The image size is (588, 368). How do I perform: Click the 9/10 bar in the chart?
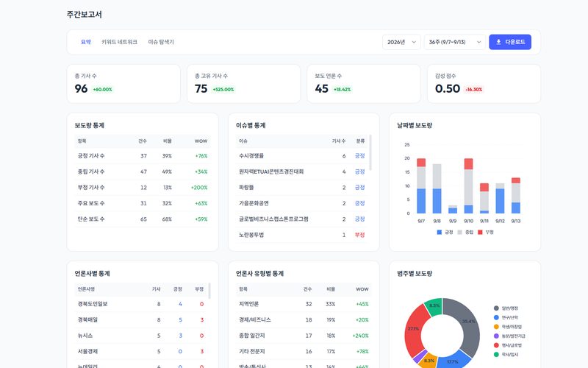[468, 186]
